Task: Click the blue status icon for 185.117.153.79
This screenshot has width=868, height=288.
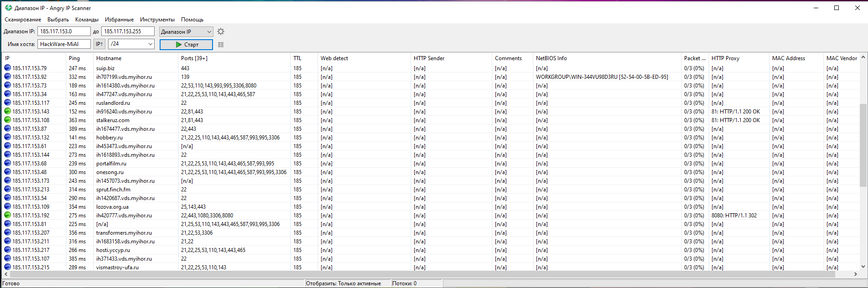Action: 7,68
